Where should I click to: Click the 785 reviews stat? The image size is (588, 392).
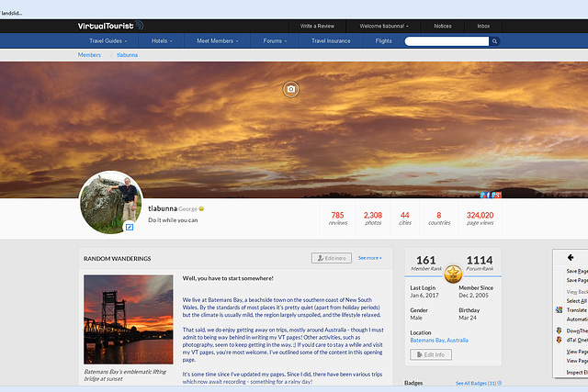pos(337,218)
